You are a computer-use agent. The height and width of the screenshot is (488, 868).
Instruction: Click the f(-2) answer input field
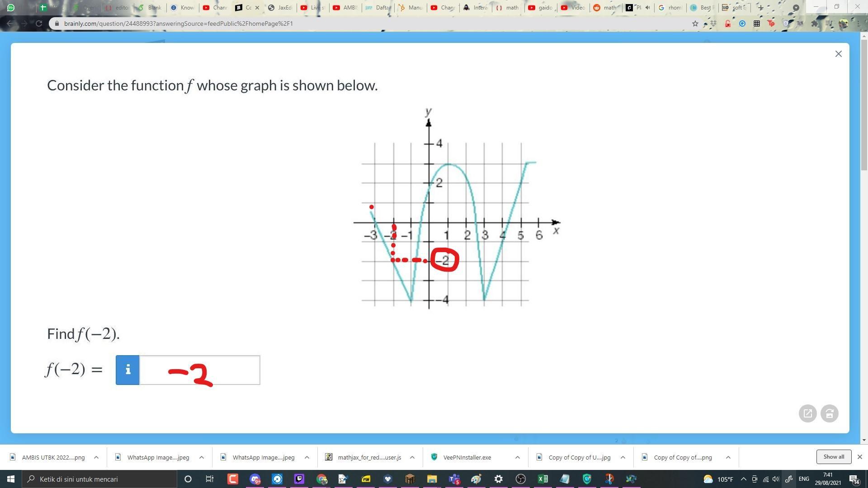(199, 370)
